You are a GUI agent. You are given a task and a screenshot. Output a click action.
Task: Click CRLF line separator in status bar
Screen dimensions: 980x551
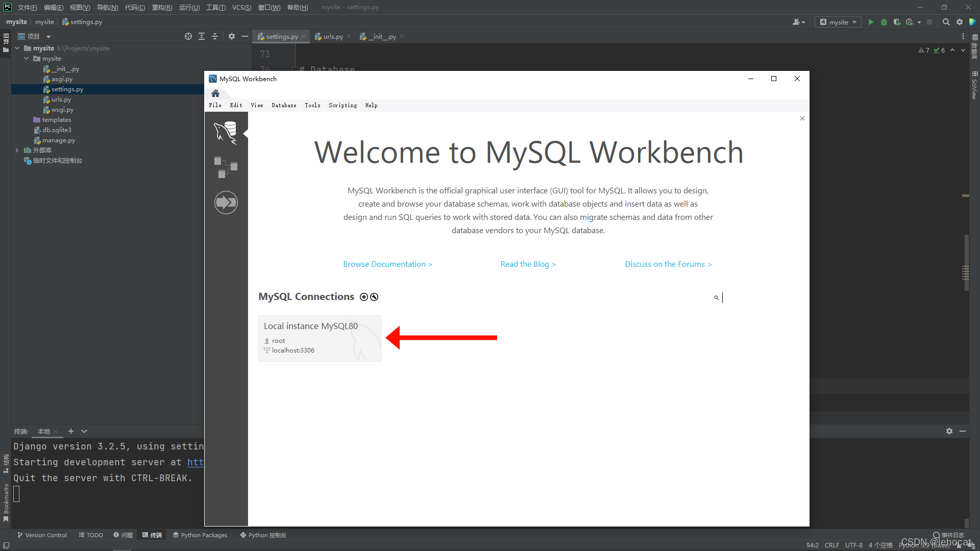832,545
